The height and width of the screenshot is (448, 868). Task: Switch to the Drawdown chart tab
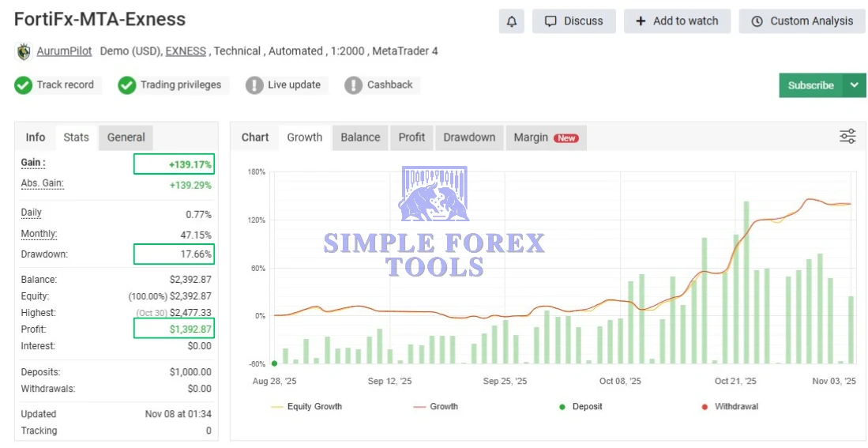pos(469,137)
